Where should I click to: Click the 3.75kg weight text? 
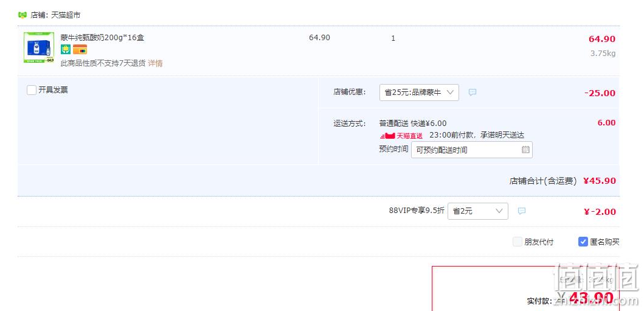pyautogui.click(x=603, y=54)
